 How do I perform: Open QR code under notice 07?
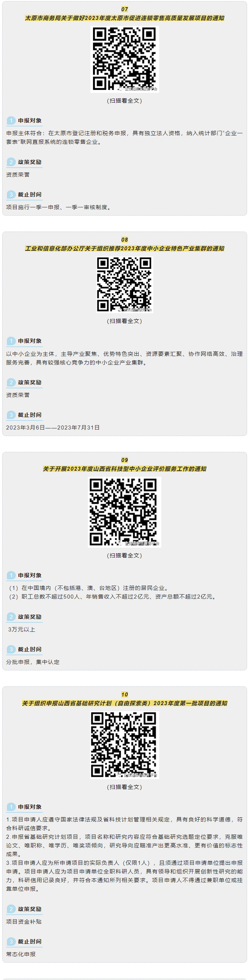(x=124, y=59)
